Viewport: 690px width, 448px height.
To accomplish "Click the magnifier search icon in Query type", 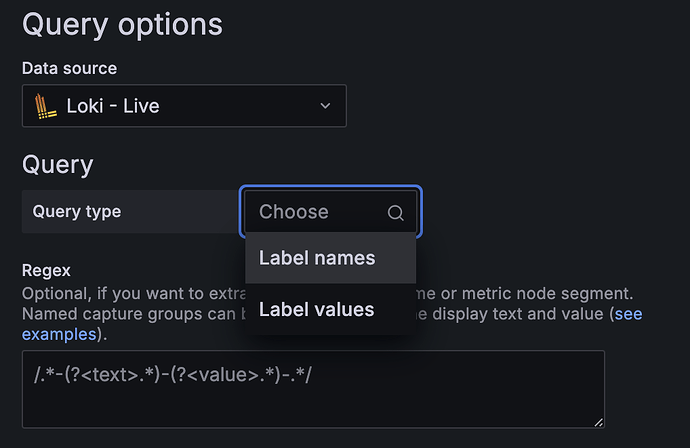I will [395, 212].
